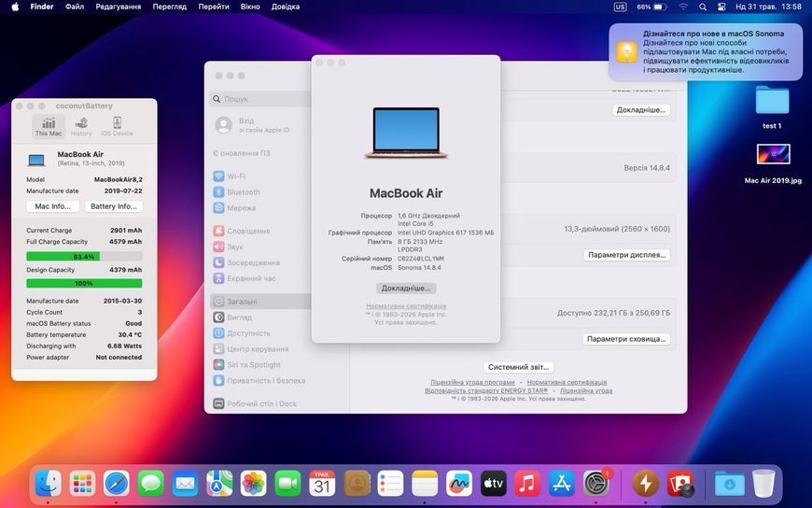The height and width of the screenshot is (508, 812).
Task: Open Відповідність стандарту ENERGY STAR link
Action: 486,390
